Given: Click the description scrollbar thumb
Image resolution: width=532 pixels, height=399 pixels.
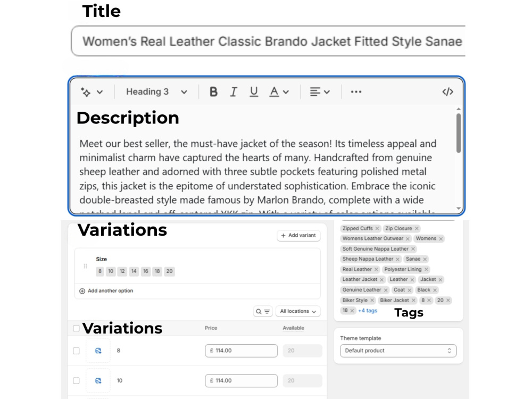Looking at the screenshot, I should tap(459, 133).
